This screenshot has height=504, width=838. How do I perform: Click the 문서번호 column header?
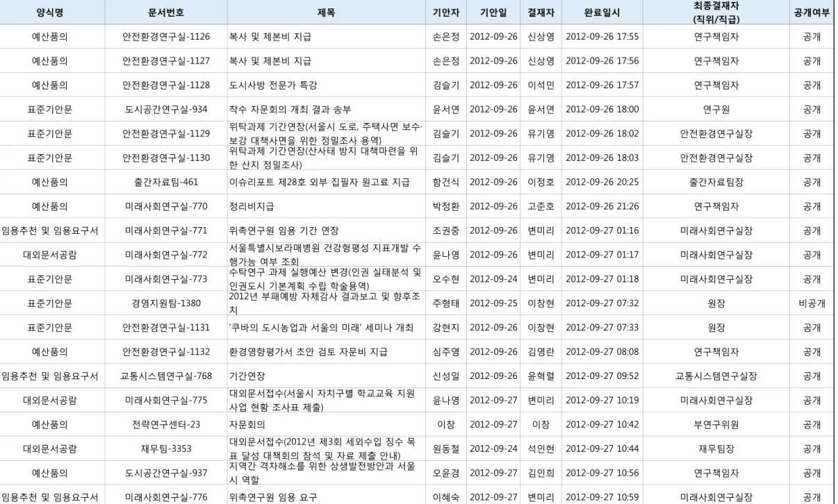pos(166,12)
